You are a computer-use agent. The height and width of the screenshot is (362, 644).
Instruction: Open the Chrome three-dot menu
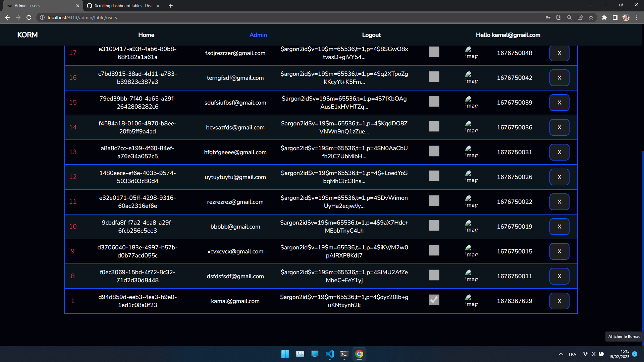637,17
